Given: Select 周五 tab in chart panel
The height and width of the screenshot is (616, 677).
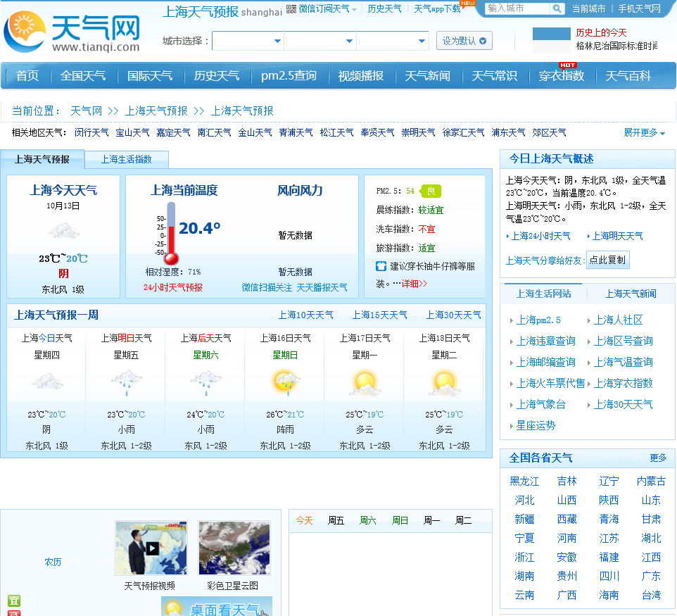Looking at the screenshot, I should coord(336,520).
